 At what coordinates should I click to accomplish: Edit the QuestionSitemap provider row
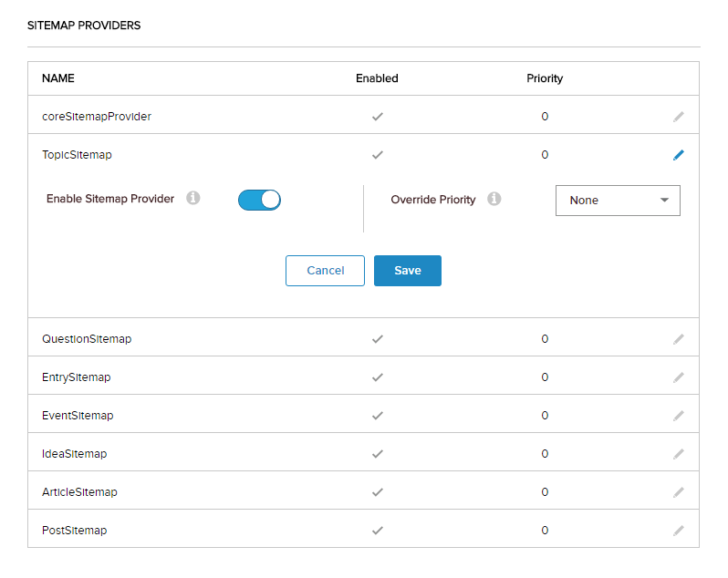point(678,339)
